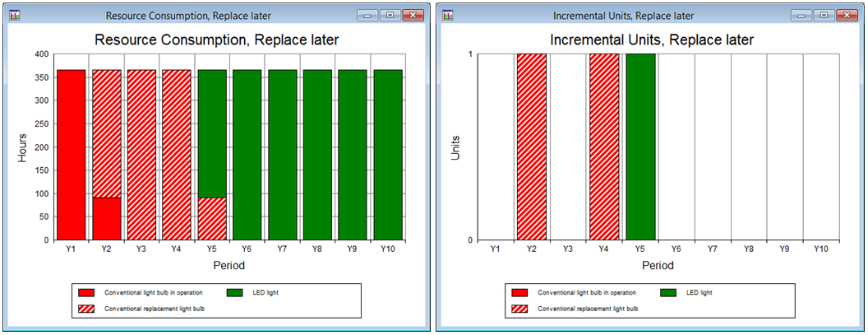Click hatched replacement bulb swatch in Incremental Units legend

tap(519, 309)
